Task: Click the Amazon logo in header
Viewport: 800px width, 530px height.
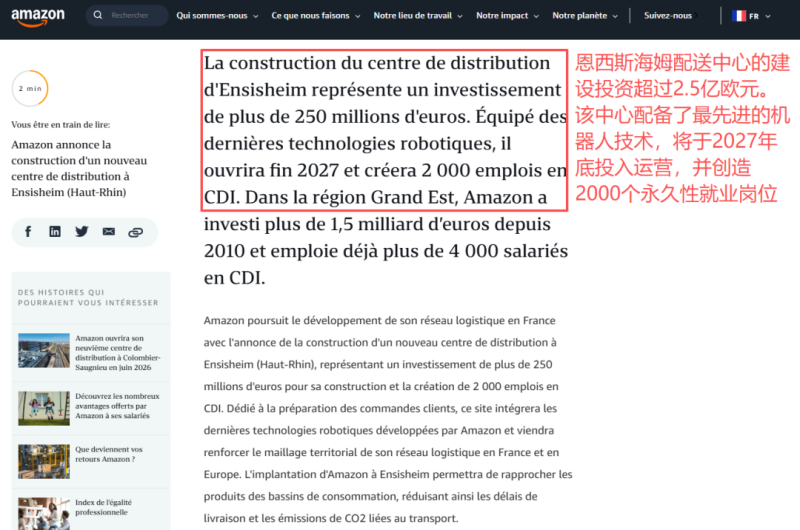Action: tap(39, 16)
